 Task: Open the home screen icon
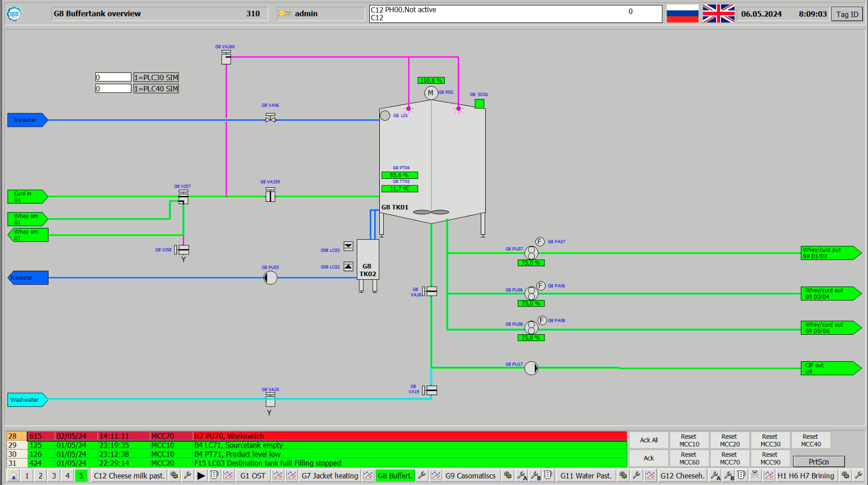pyautogui.click(x=13, y=476)
